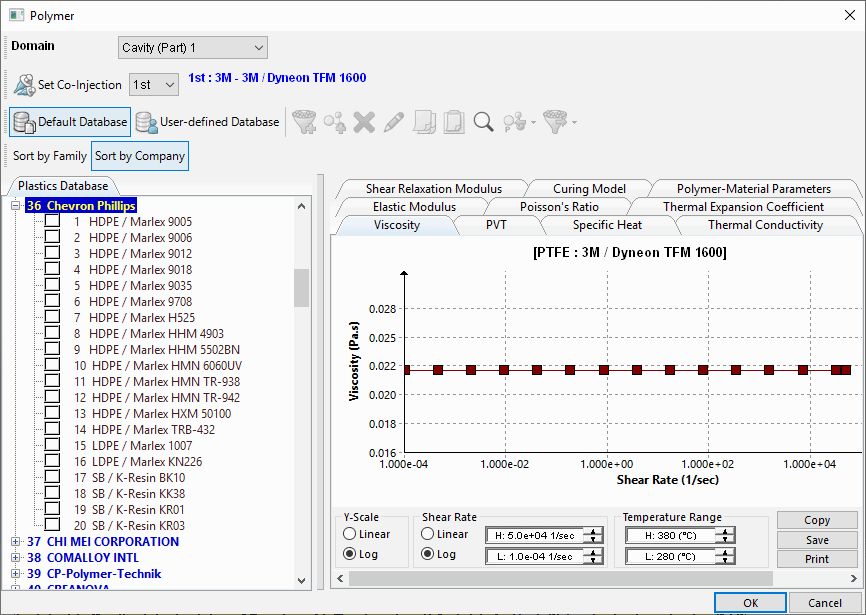Select Log Y-Scale radio button

(x=349, y=554)
